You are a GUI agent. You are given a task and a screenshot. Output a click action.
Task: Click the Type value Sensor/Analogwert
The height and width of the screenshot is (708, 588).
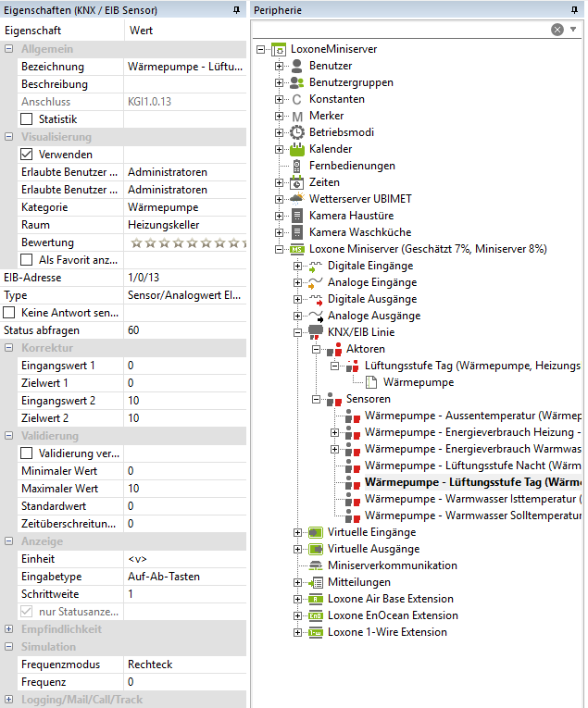point(184,295)
